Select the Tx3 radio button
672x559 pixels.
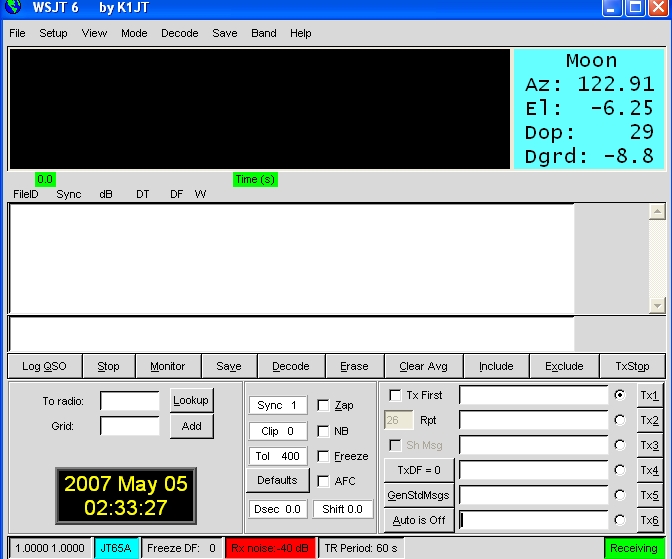(620, 445)
